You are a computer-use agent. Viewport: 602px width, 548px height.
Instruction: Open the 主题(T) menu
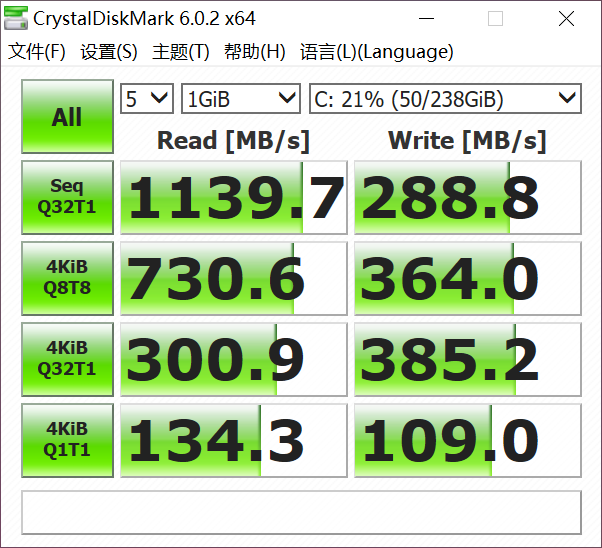click(181, 52)
